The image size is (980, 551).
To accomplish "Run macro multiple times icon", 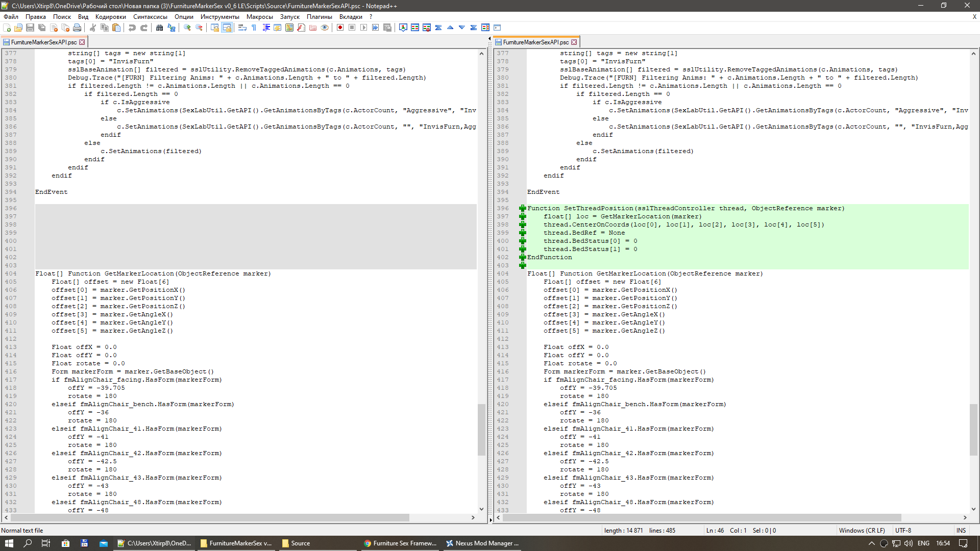I will [x=376, y=28].
